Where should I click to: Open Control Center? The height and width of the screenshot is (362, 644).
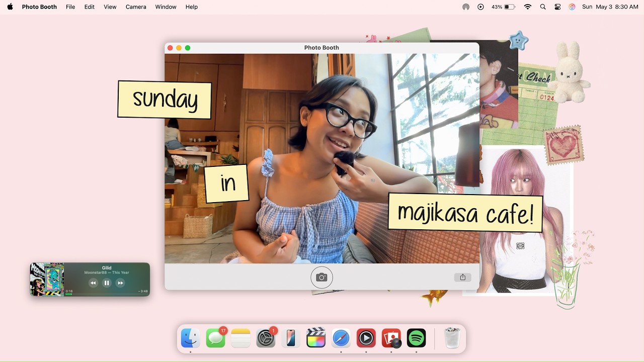pos(557,7)
